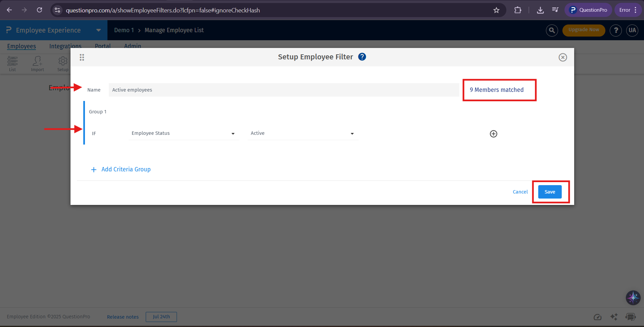Click the help icon beside Setup Employee Filter title
644x327 pixels.
click(x=362, y=57)
